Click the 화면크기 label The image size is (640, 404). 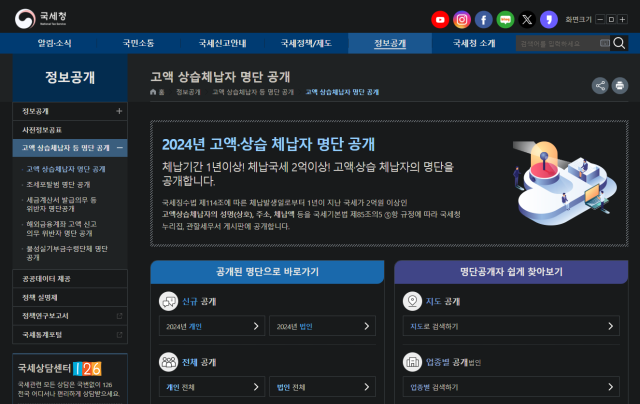[x=578, y=19]
